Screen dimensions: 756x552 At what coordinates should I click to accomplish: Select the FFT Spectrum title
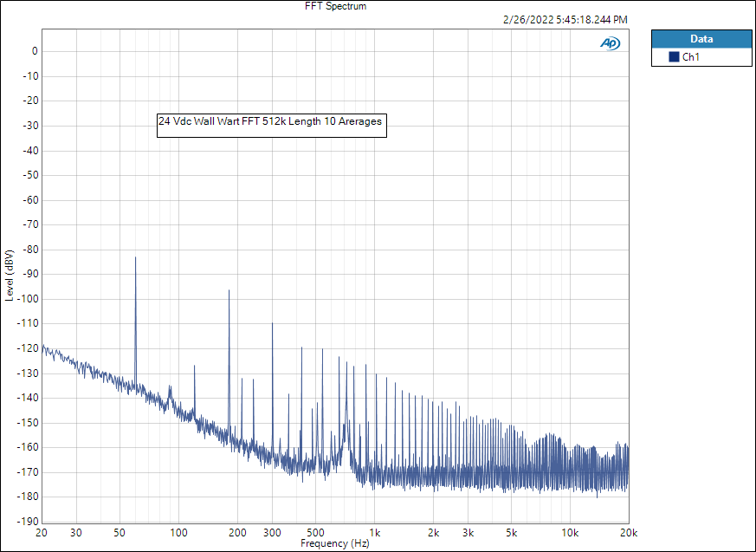[x=336, y=6]
